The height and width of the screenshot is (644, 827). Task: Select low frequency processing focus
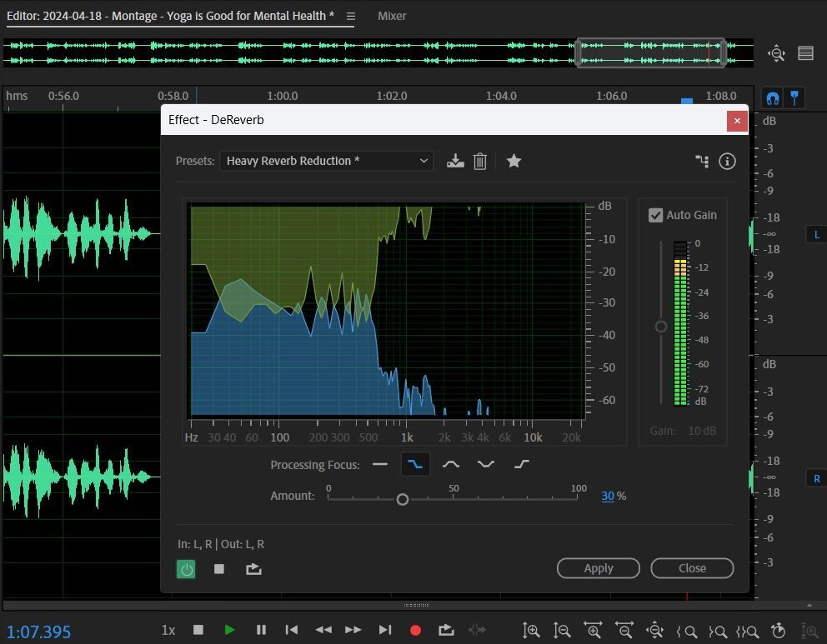click(415, 464)
